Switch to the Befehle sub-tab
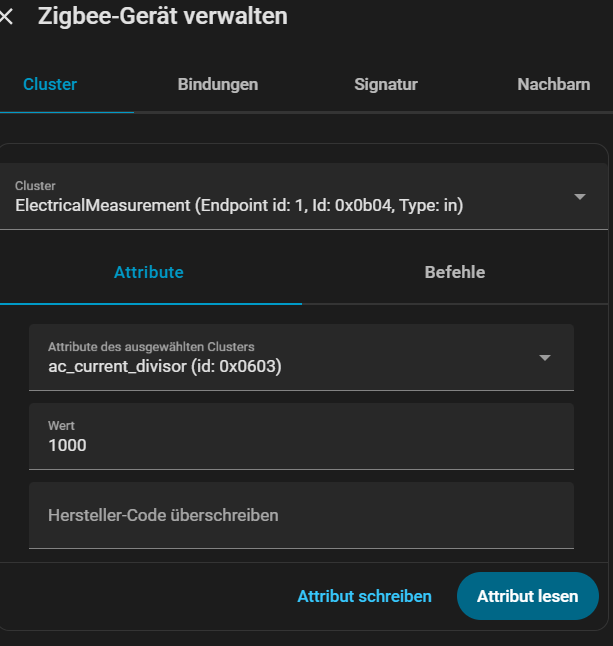This screenshot has height=646, width=613. pyautogui.click(x=455, y=272)
